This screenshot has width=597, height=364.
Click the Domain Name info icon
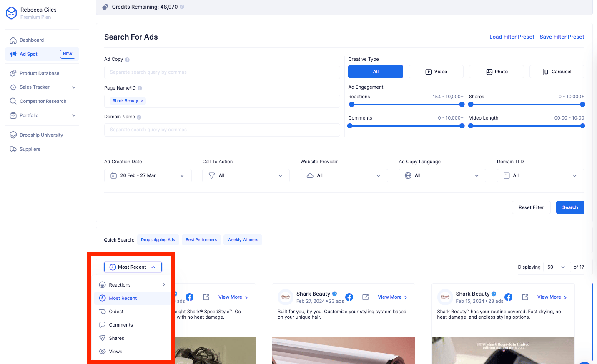click(x=139, y=117)
